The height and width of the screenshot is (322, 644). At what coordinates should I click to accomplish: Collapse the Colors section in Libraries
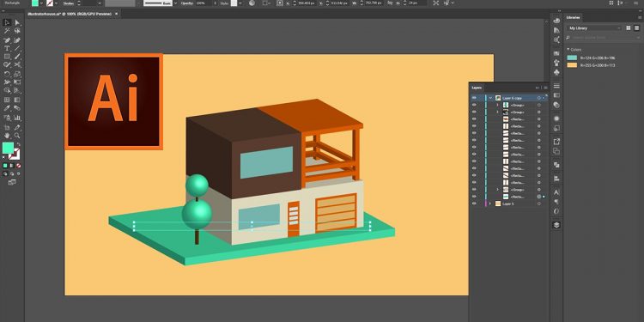(x=568, y=49)
